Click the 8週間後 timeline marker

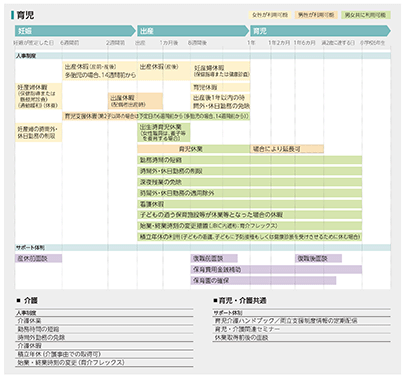tap(197, 43)
